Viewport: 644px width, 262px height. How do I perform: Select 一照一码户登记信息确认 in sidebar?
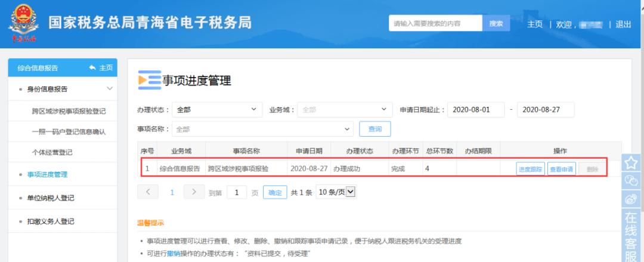69,132
